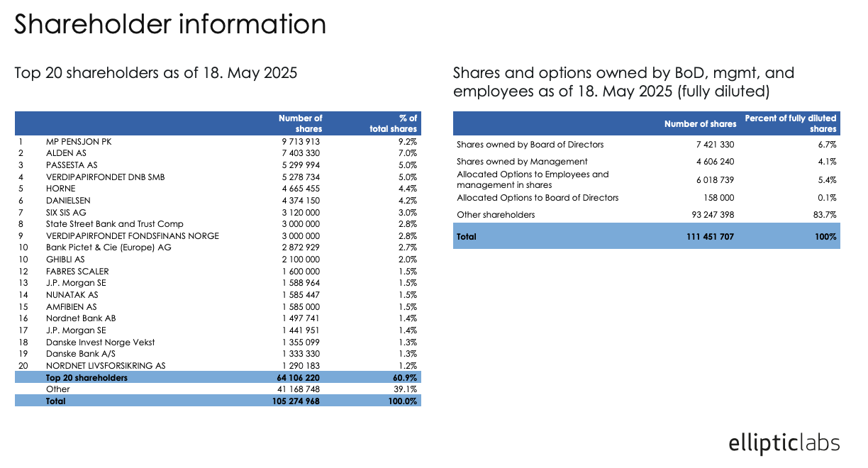Select 'Shares owned by Board of Directors' row
The width and height of the screenshot is (868, 468).
click(530, 145)
